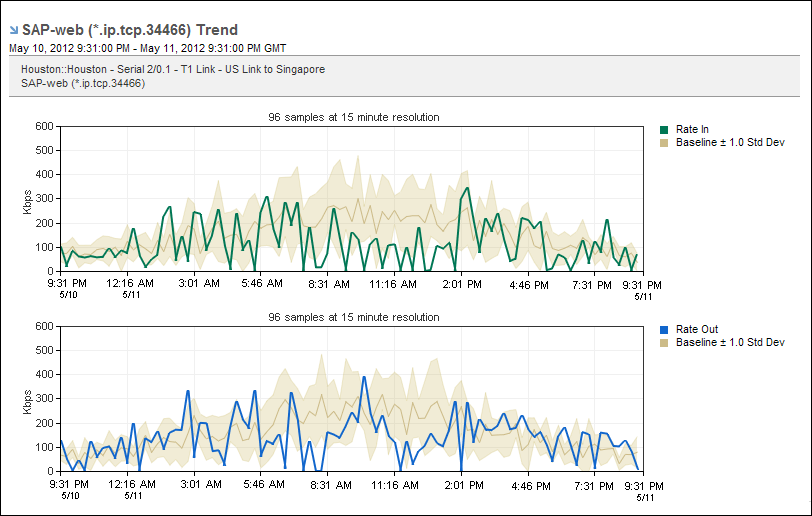812x516 pixels.
Task: Click the green Rate In legend swatch
Action: pyautogui.click(x=664, y=130)
